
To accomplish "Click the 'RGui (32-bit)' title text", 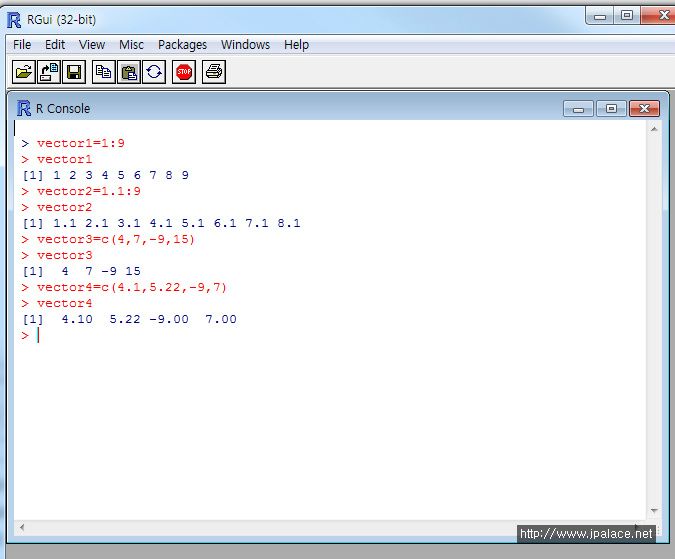I will click(x=62, y=20).
